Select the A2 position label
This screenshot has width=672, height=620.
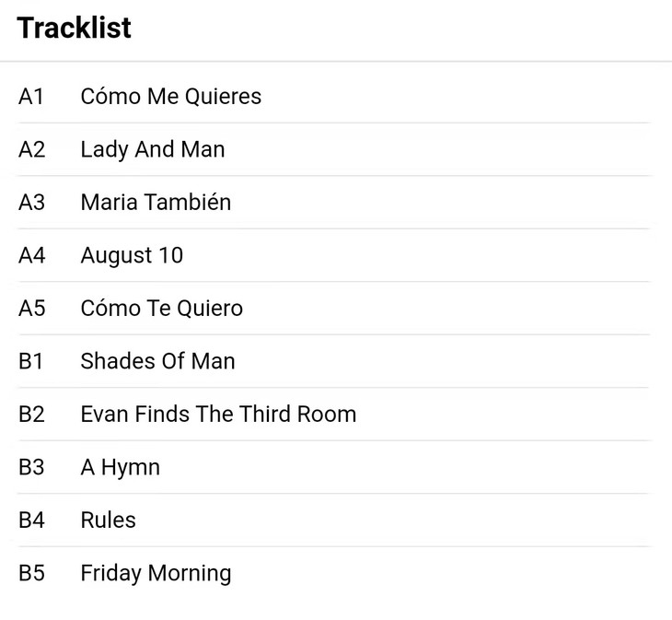click(x=31, y=149)
